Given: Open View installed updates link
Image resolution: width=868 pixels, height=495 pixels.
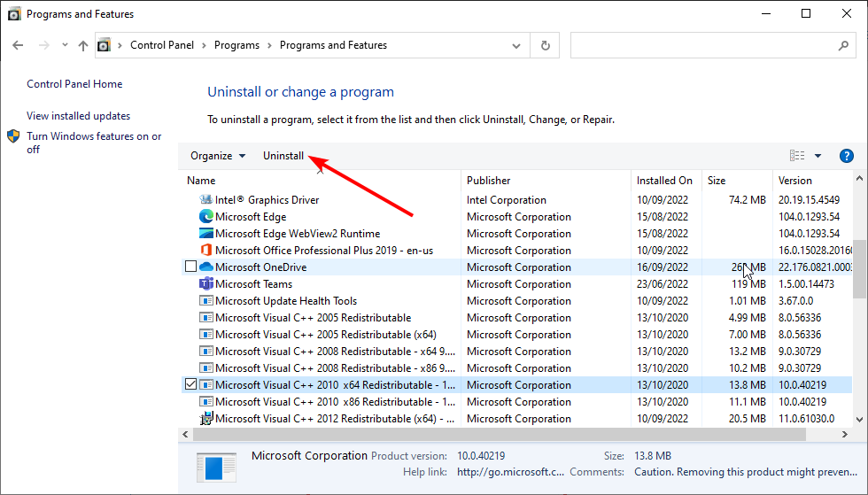Looking at the screenshot, I should click(79, 116).
